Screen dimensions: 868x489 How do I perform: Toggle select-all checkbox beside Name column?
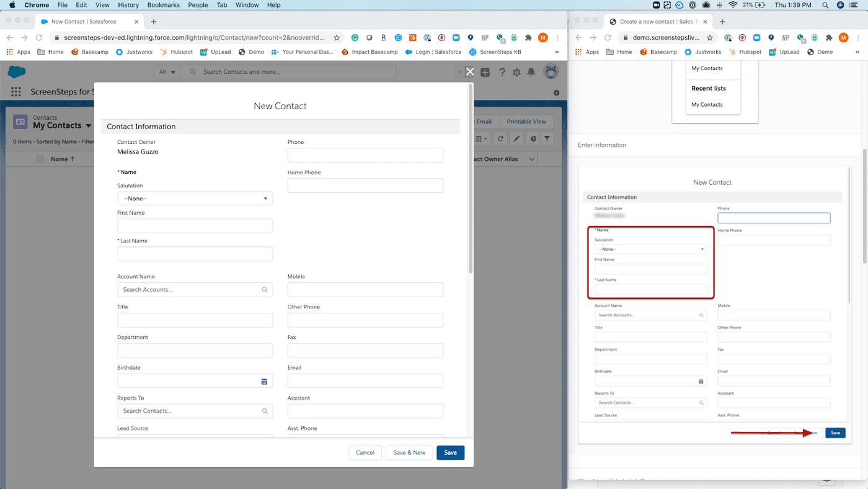click(40, 159)
